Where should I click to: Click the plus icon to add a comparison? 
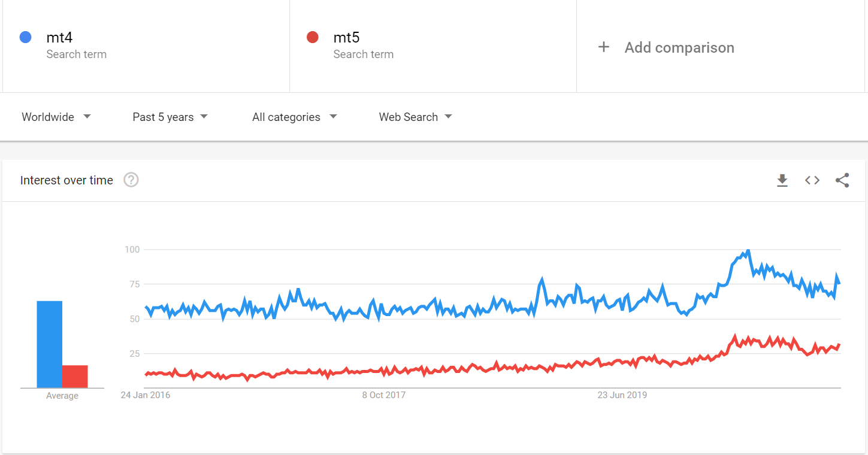coord(604,47)
